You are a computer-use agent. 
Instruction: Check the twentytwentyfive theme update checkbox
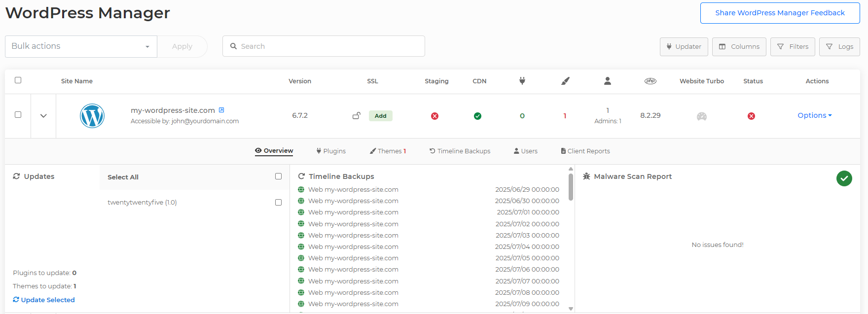point(278,203)
